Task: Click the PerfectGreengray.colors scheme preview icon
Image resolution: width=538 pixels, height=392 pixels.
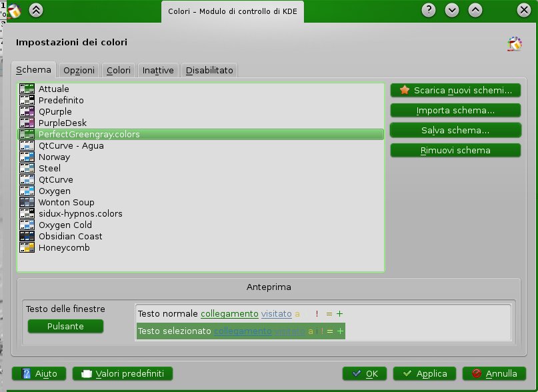Action: coord(27,134)
